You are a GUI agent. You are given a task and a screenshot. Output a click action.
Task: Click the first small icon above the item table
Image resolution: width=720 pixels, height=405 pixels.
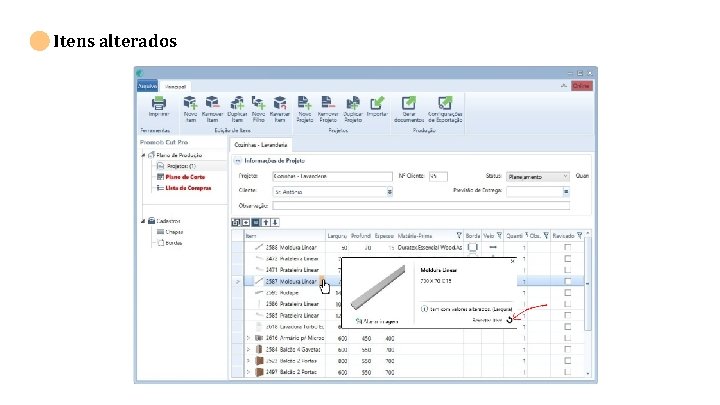236,222
